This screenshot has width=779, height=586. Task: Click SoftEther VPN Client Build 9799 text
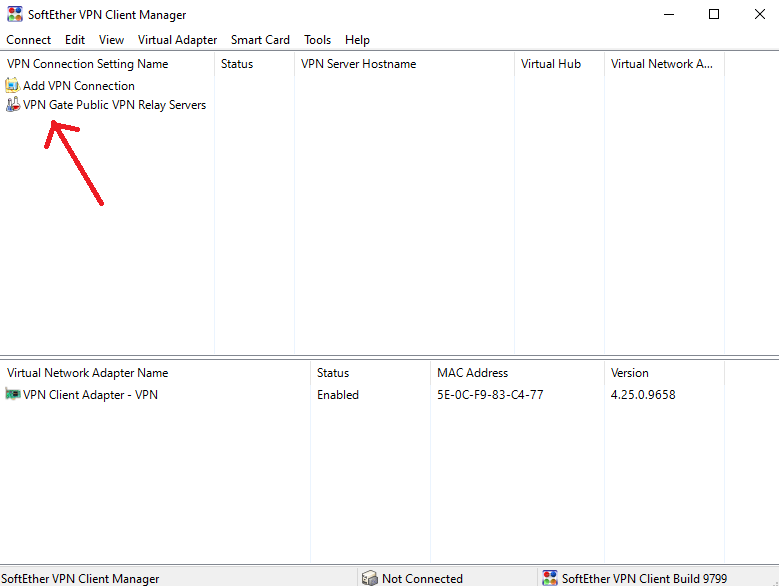(x=644, y=579)
